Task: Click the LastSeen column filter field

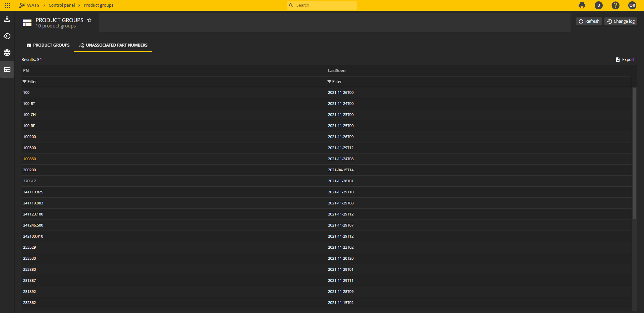Action: pos(479,82)
